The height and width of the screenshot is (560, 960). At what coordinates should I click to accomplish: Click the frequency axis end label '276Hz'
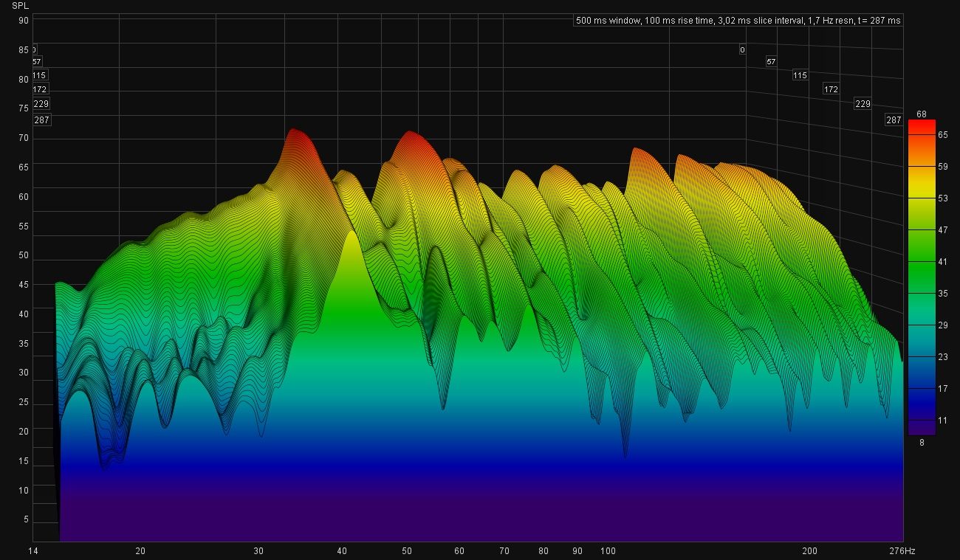pos(901,551)
